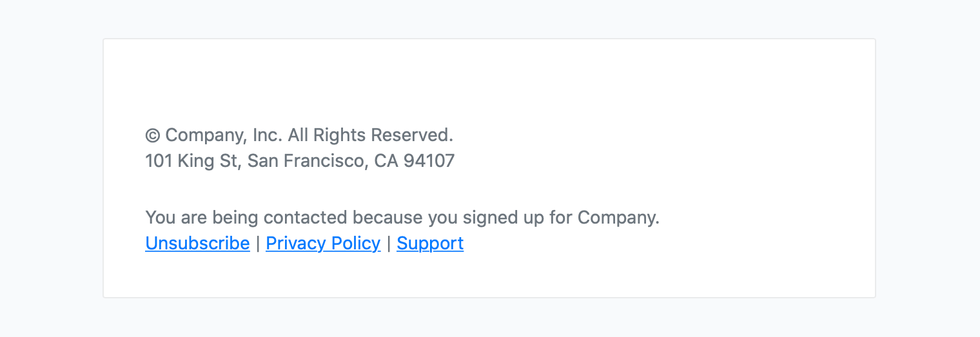Click the Unsubscribe link

[x=197, y=243]
